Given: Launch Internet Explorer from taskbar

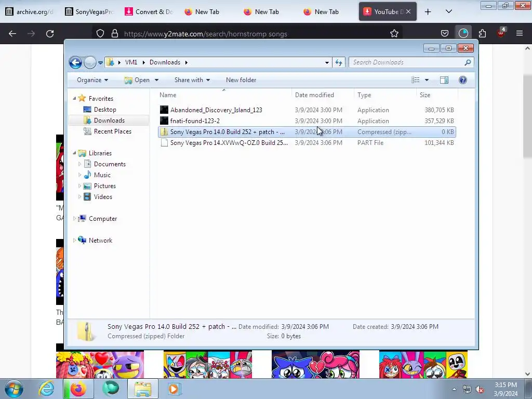Looking at the screenshot, I should tap(46, 389).
